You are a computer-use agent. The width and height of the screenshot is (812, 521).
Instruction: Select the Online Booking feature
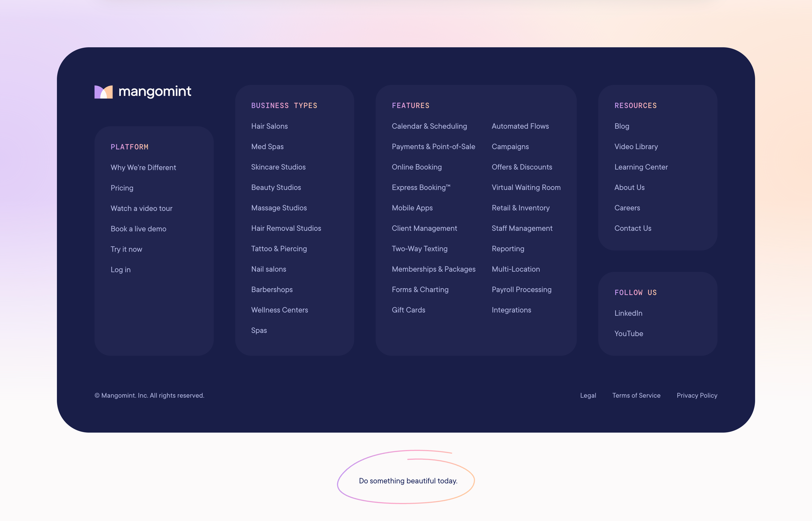[x=417, y=167]
